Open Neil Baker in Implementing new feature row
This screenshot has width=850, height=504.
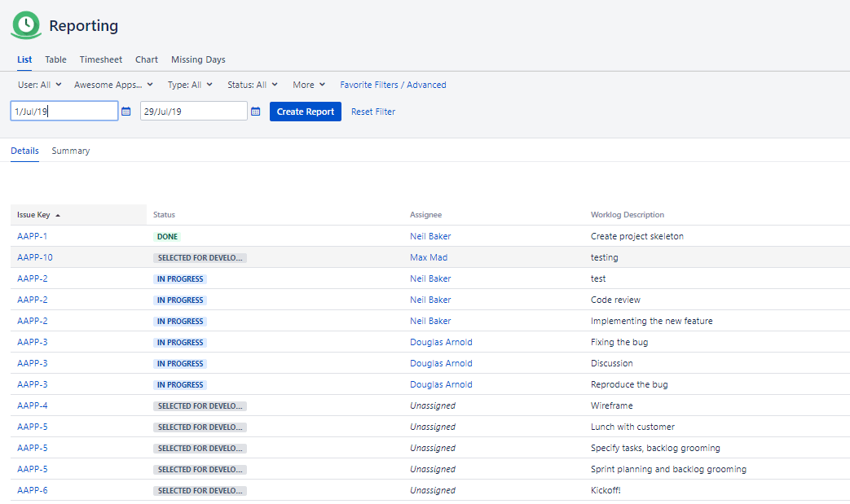tap(430, 321)
